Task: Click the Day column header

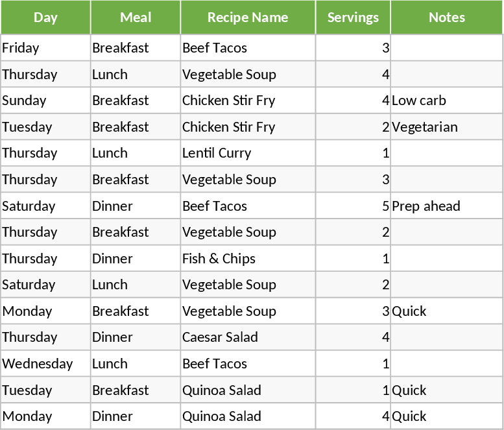Action: click(x=45, y=18)
